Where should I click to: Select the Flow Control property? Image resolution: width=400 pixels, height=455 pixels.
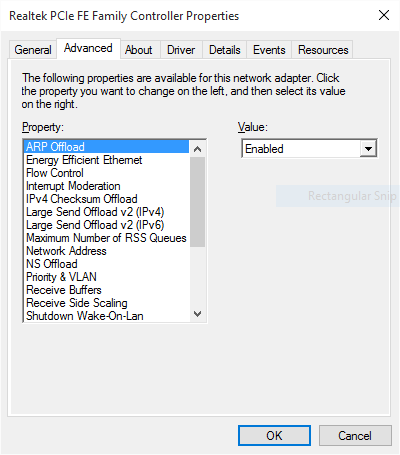click(107, 173)
